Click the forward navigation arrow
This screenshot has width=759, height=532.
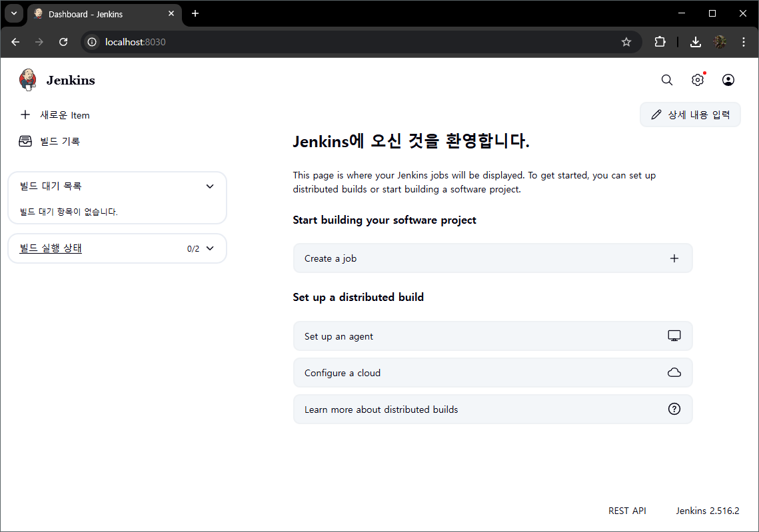(x=39, y=42)
